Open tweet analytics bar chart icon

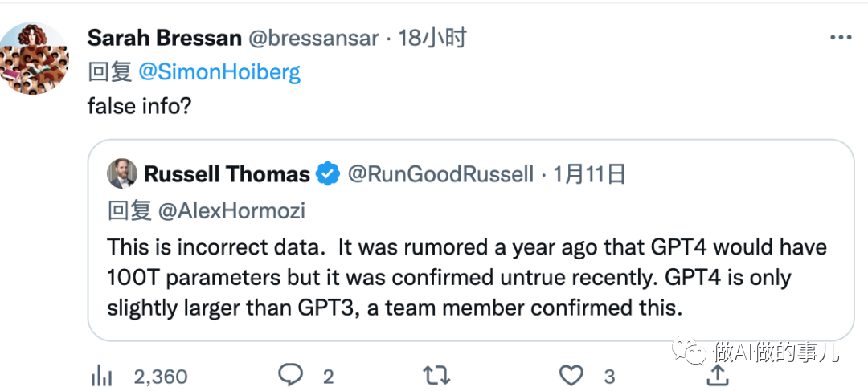click(102, 376)
